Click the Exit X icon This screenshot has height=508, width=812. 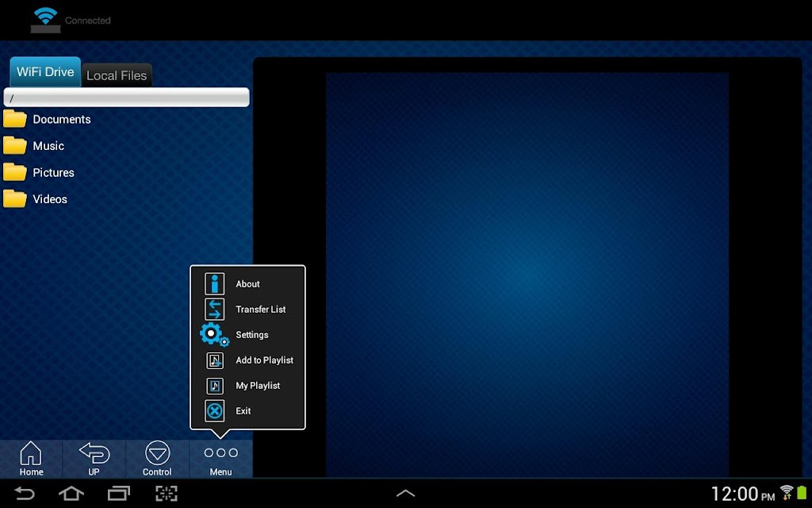[x=214, y=411]
